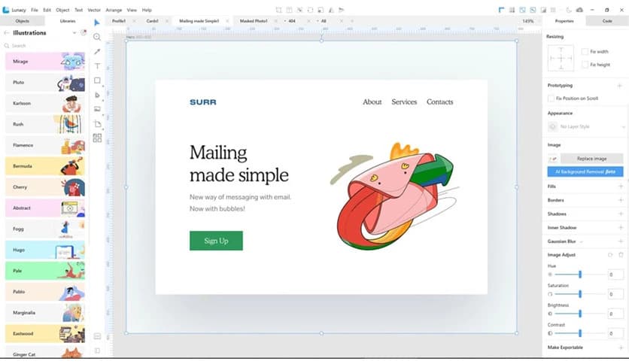This screenshot has height=364, width=629.
Task: Enable the Fix width checkbox
Action: click(x=585, y=51)
